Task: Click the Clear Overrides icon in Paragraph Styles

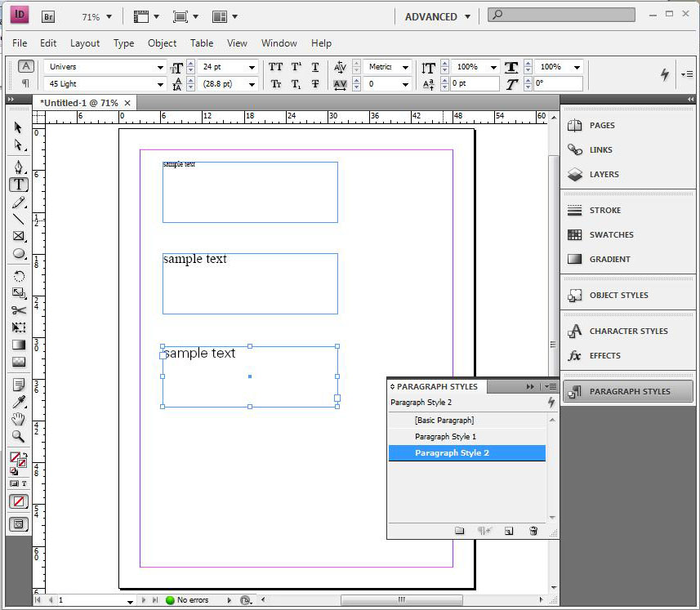Action: [x=484, y=531]
